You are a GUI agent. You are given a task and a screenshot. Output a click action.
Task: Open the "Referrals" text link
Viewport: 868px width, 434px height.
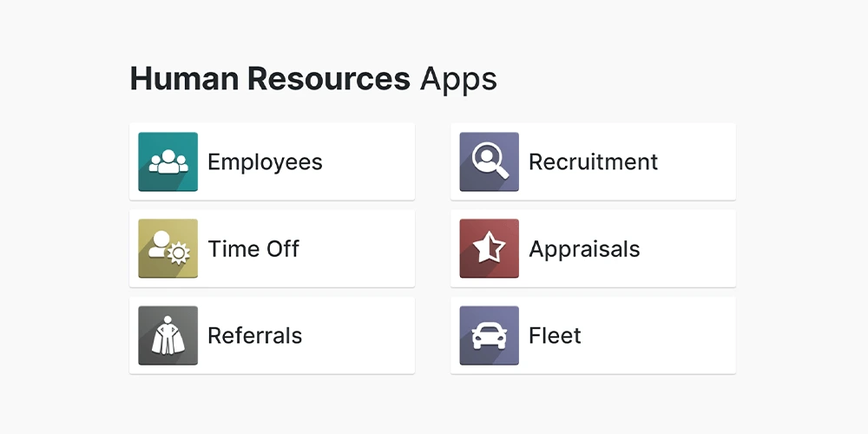254,336
